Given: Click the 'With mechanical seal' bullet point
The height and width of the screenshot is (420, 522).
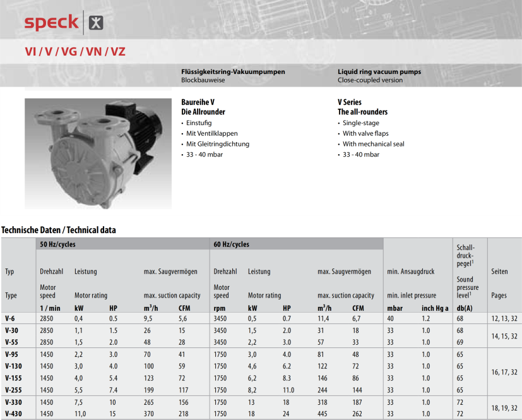Looking at the screenshot, I should [373, 144].
